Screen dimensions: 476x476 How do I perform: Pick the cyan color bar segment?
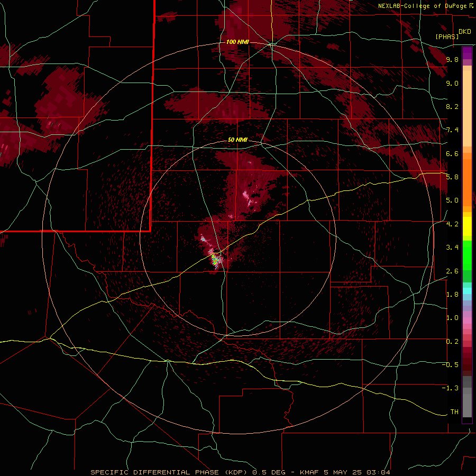pos(467,291)
